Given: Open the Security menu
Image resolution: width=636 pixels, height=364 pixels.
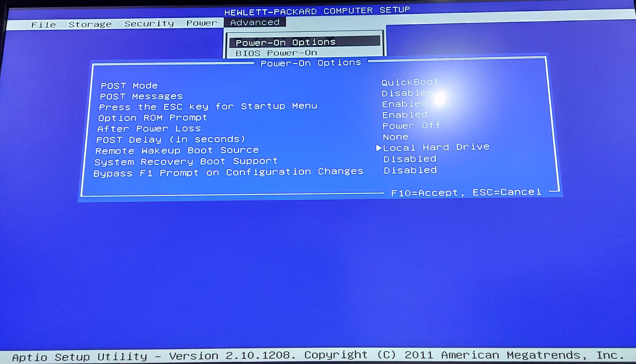Looking at the screenshot, I should [149, 23].
